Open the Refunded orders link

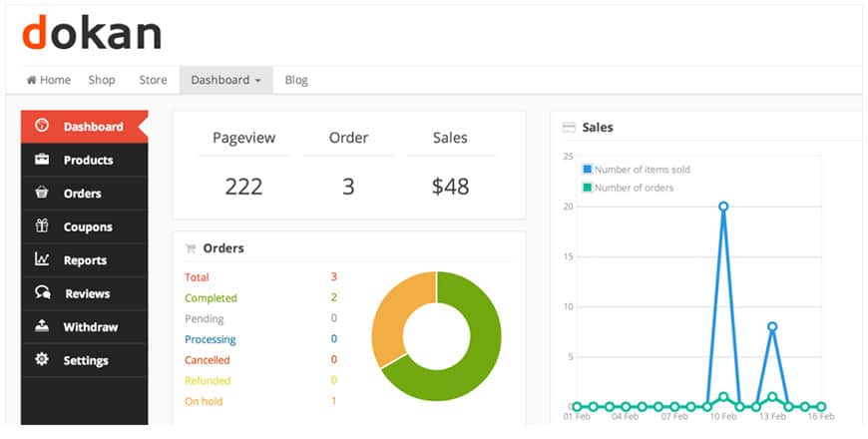pyautogui.click(x=208, y=380)
